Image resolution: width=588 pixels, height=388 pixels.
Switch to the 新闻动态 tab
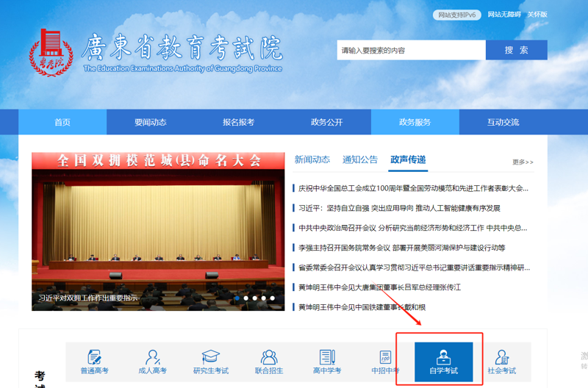(x=312, y=159)
